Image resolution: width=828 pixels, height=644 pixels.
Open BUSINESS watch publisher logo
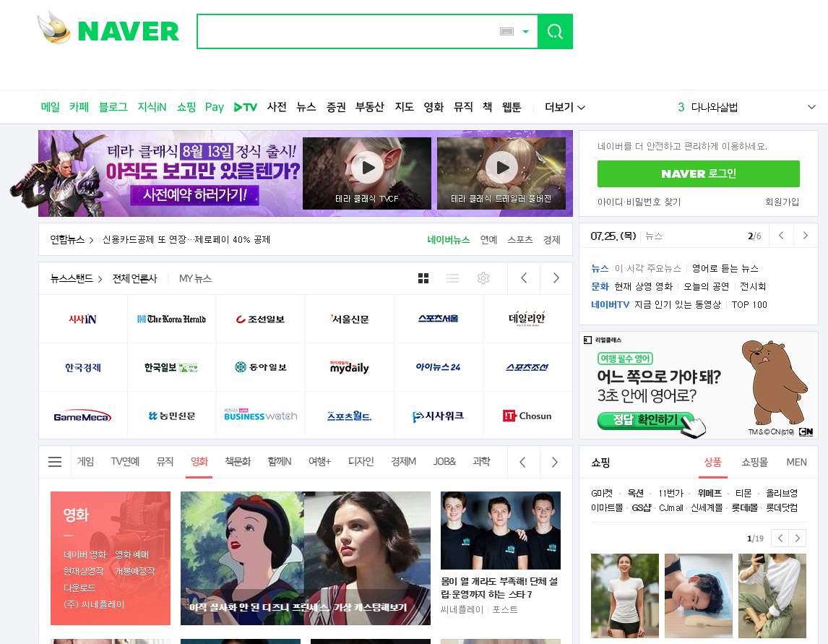tap(260, 416)
